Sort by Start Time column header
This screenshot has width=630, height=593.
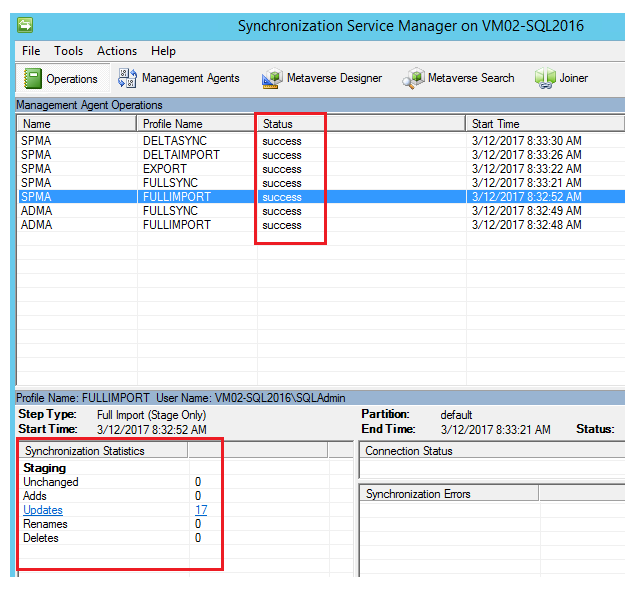tap(545, 124)
